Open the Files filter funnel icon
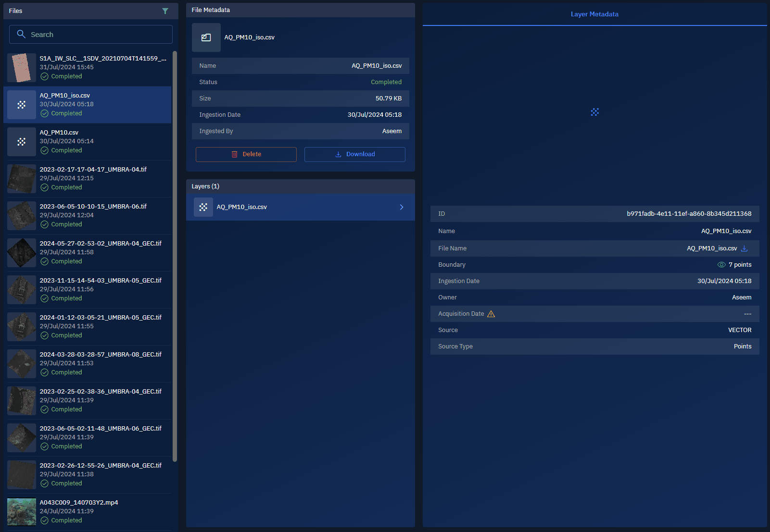The image size is (770, 532). pyautogui.click(x=165, y=11)
